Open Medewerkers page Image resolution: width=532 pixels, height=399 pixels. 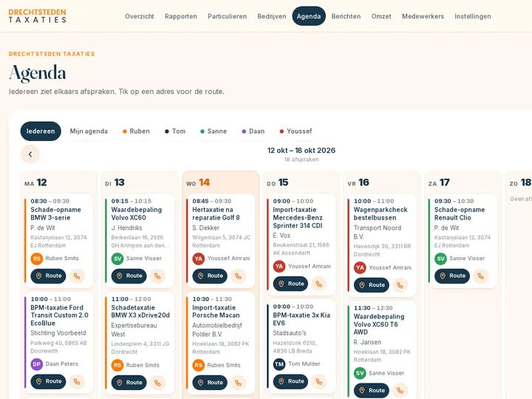(423, 16)
